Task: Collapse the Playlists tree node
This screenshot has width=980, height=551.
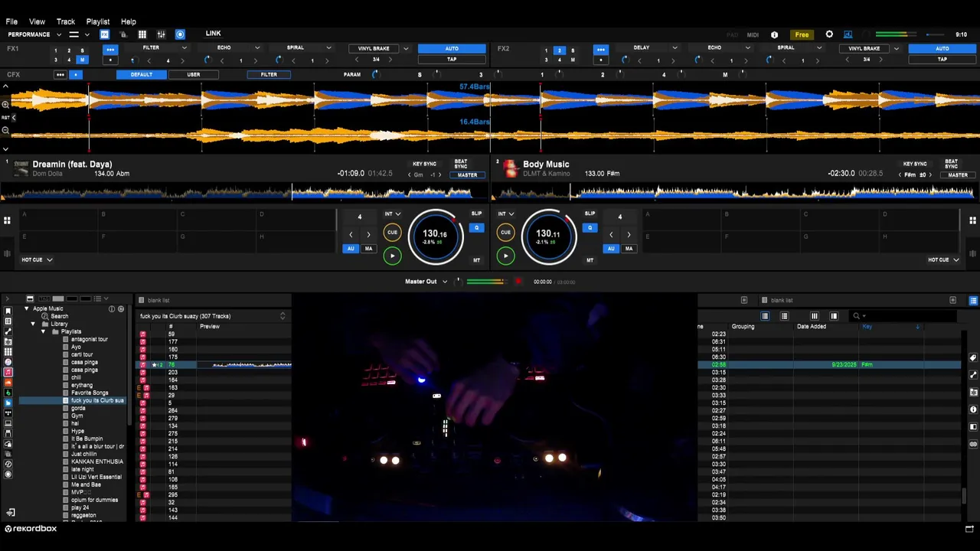Action: point(43,331)
